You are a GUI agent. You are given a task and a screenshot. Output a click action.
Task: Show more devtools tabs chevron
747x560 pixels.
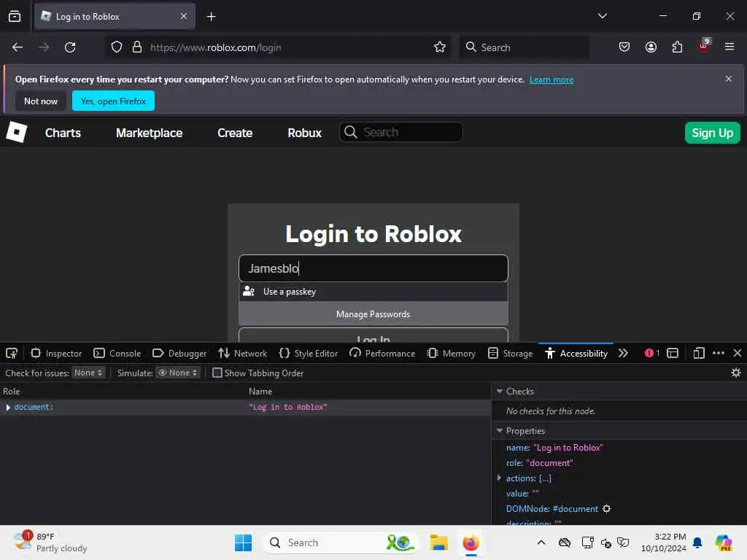pyautogui.click(x=623, y=354)
